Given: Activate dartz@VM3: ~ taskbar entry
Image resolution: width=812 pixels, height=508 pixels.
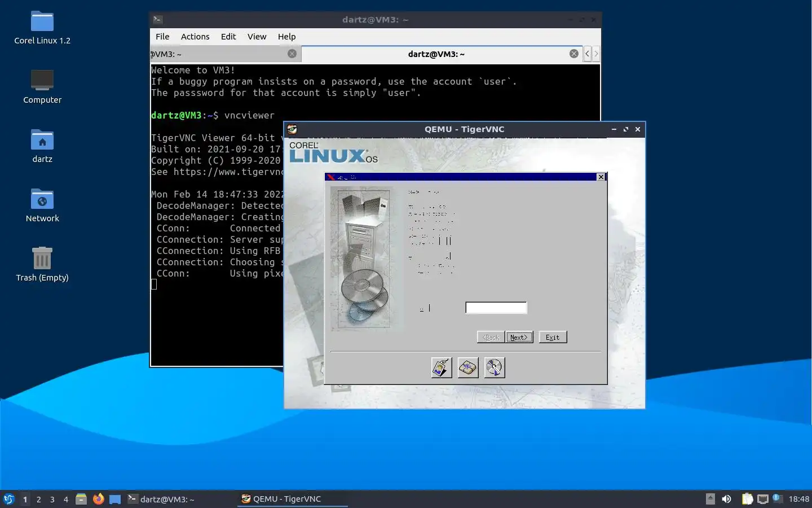Looking at the screenshot, I should (x=180, y=499).
